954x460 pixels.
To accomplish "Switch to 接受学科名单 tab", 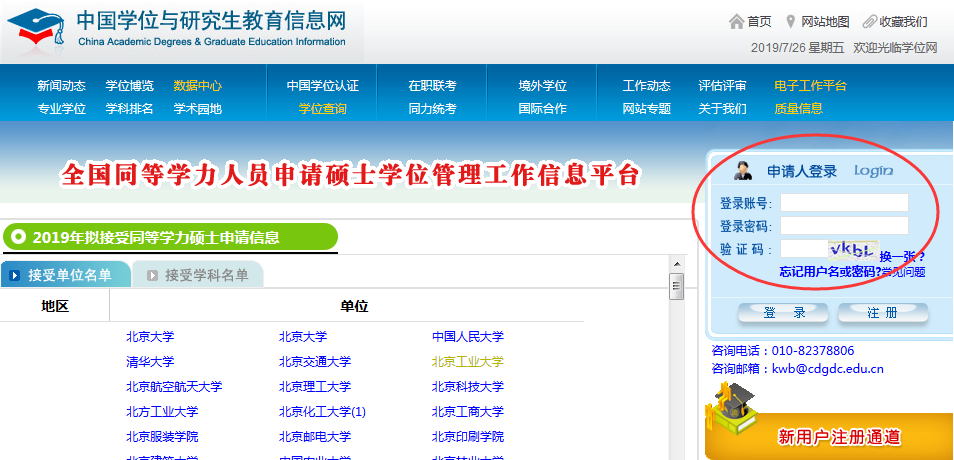I will click(198, 274).
